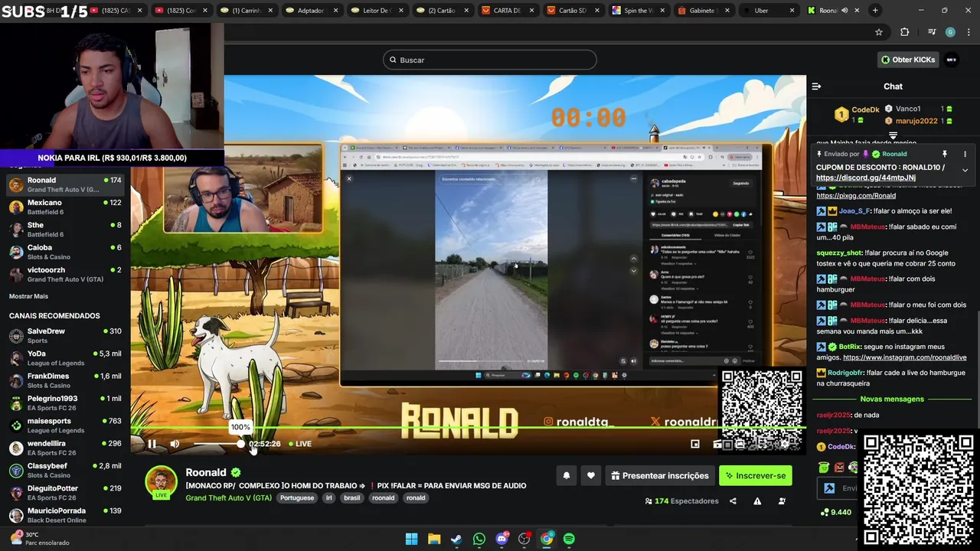The image size is (980, 551).
Task: Switch to the Adptador browser tab
Action: click(312, 11)
